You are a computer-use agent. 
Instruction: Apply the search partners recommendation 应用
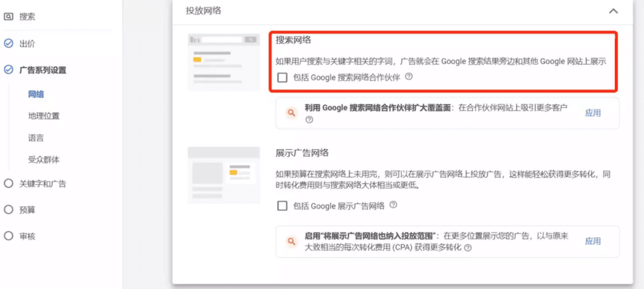(593, 113)
